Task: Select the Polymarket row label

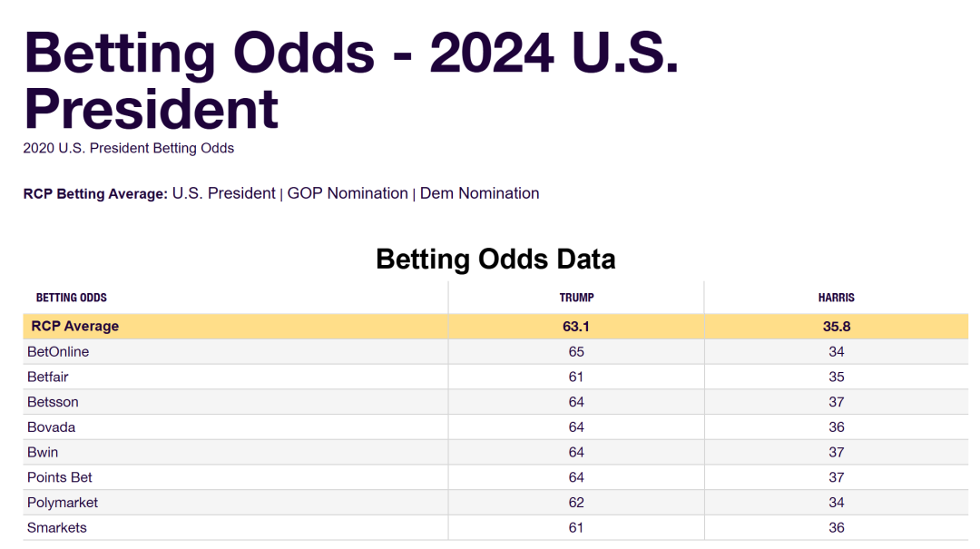Action: click(x=63, y=502)
